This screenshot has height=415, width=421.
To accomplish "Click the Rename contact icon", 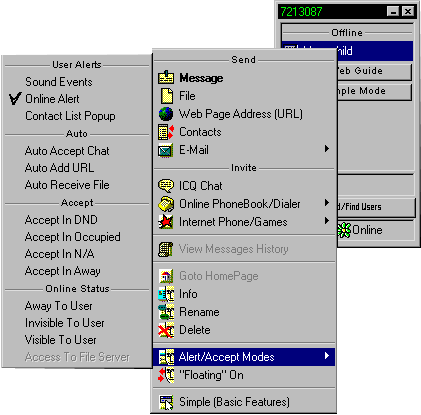I will [x=166, y=312].
